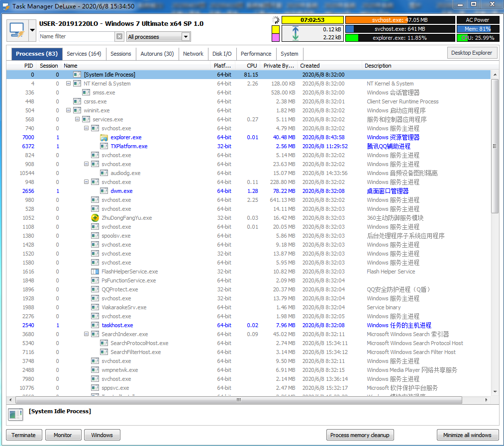
Task: Click the explorer.exe folder icon
Action: [104, 138]
